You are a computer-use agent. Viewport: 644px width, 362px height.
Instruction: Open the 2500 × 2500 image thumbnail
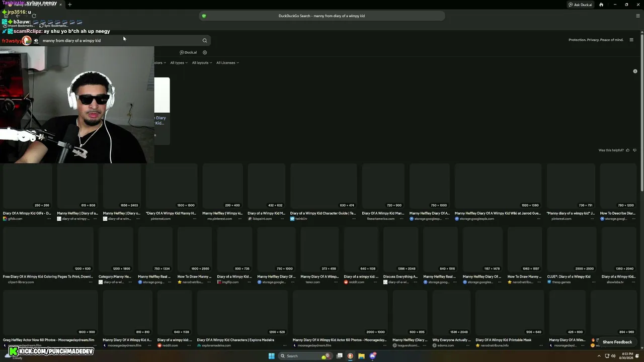click(x=572, y=249)
